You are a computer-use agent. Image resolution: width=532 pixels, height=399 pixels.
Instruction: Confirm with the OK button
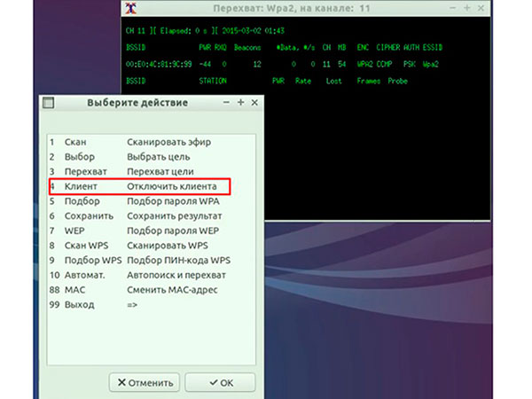[x=220, y=383]
